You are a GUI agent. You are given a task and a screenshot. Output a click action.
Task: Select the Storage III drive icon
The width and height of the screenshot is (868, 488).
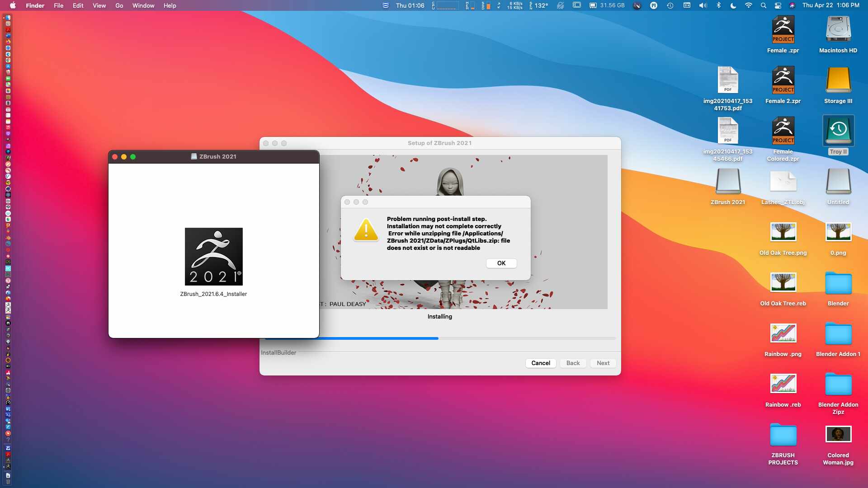point(838,80)
